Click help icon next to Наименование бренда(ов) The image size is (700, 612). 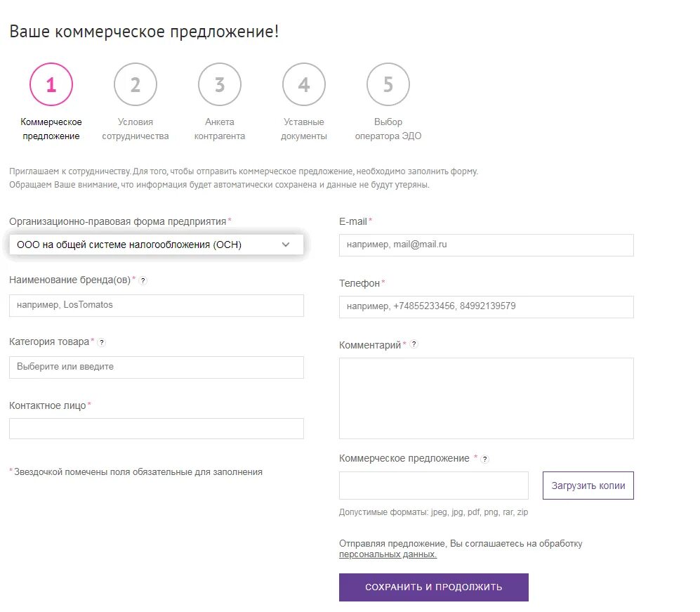143,280
